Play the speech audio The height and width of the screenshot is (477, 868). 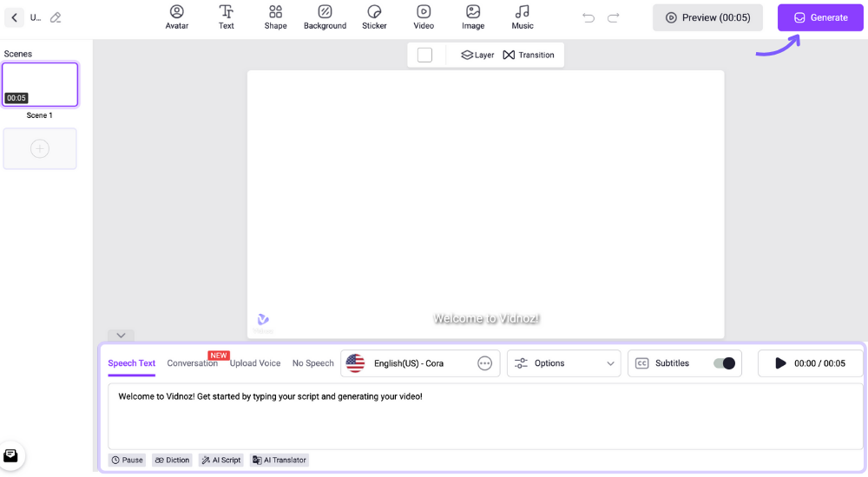780,363
